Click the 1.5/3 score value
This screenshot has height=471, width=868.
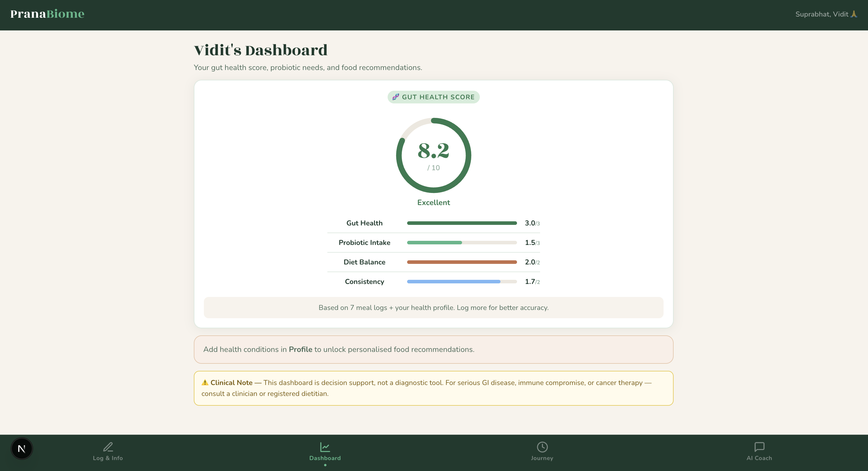click(532, 243)
